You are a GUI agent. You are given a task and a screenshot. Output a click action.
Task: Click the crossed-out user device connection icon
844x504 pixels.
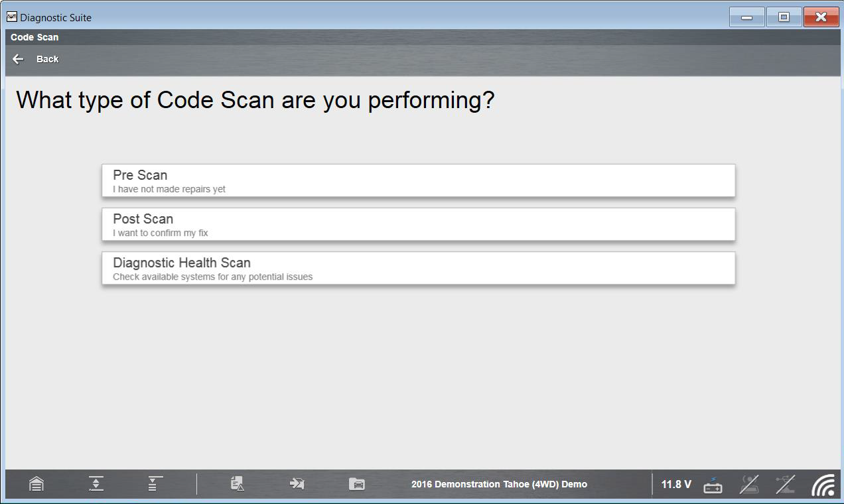(x=750, y=485)
